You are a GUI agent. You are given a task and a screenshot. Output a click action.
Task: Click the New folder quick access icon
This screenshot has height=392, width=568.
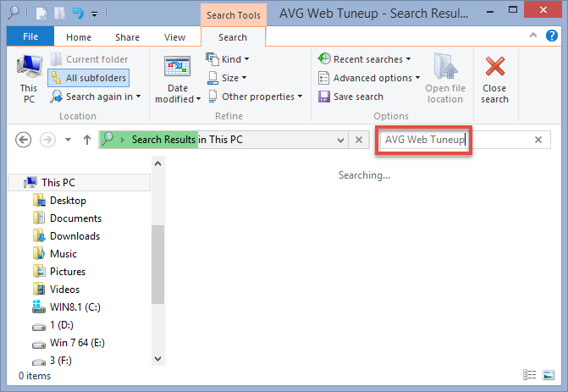point(59,14)
